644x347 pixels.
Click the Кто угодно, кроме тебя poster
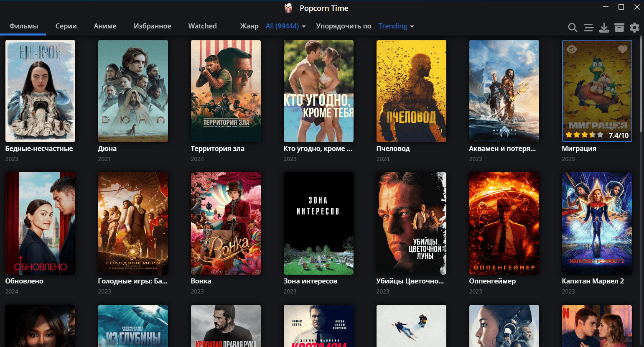[318, 91]
